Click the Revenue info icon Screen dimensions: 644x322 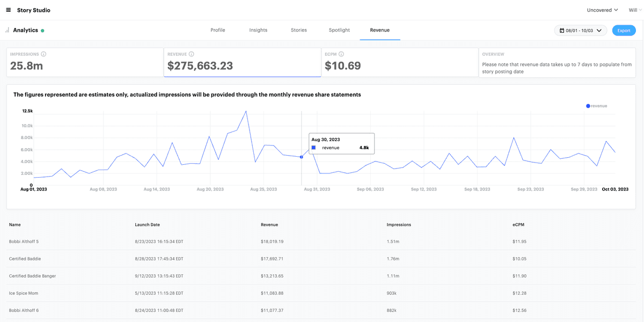192,54
